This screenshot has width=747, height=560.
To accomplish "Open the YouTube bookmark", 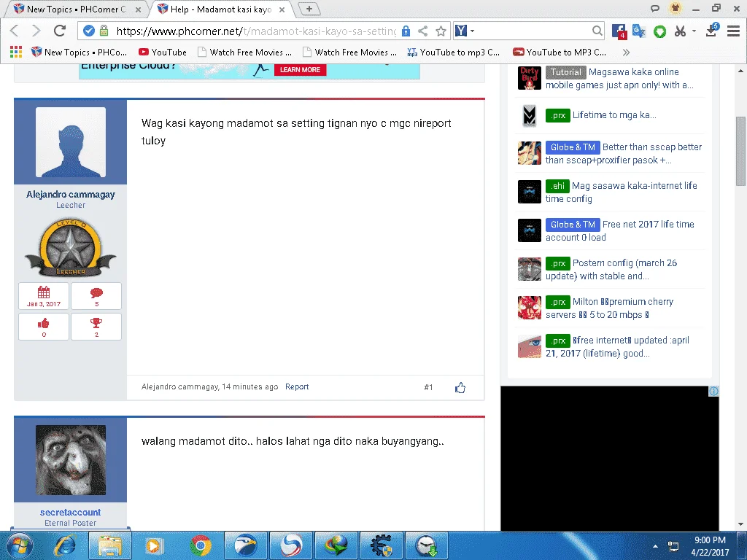I will pyautogui.click(x=163, y=52).
